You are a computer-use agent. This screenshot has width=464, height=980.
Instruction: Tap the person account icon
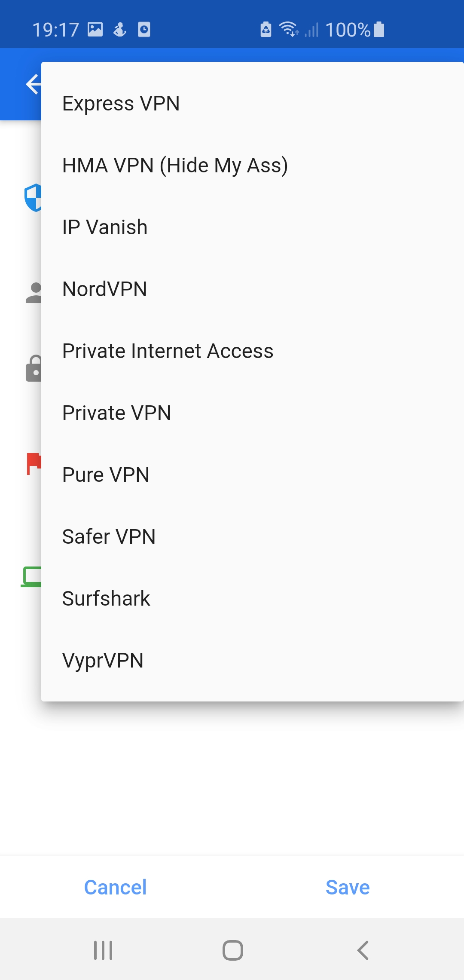pos(34,293)
